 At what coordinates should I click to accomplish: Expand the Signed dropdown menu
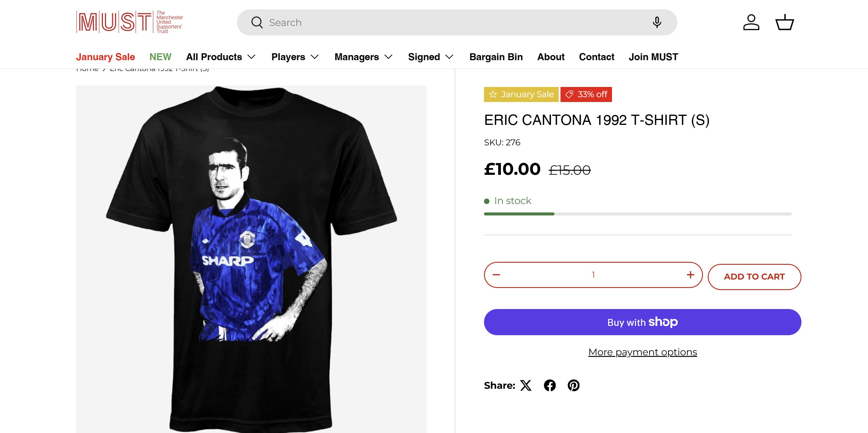[x=430, y=57]
